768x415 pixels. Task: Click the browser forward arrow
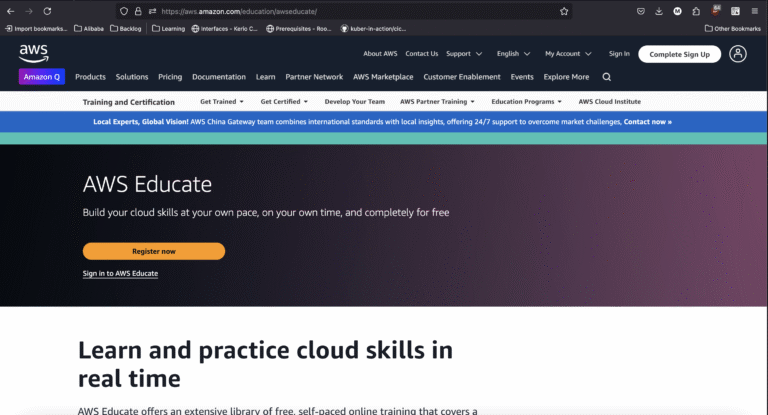[29, 11]
